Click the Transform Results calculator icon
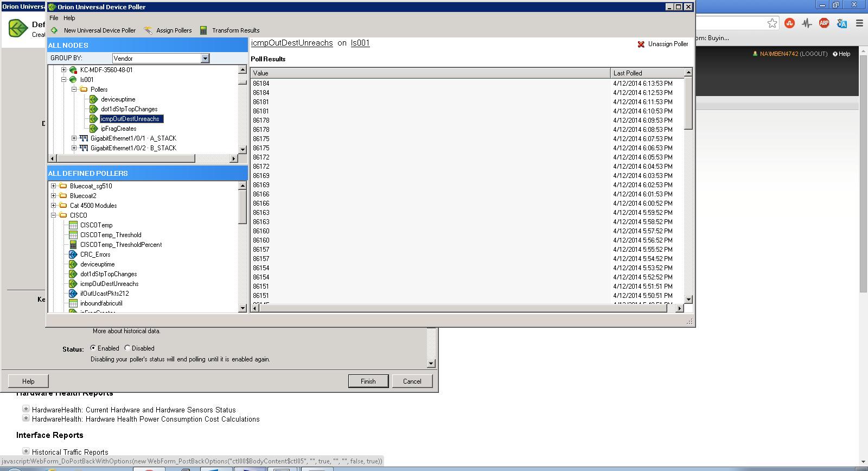The width and height of the screenshot is (868, 471). tap(203, 30)
